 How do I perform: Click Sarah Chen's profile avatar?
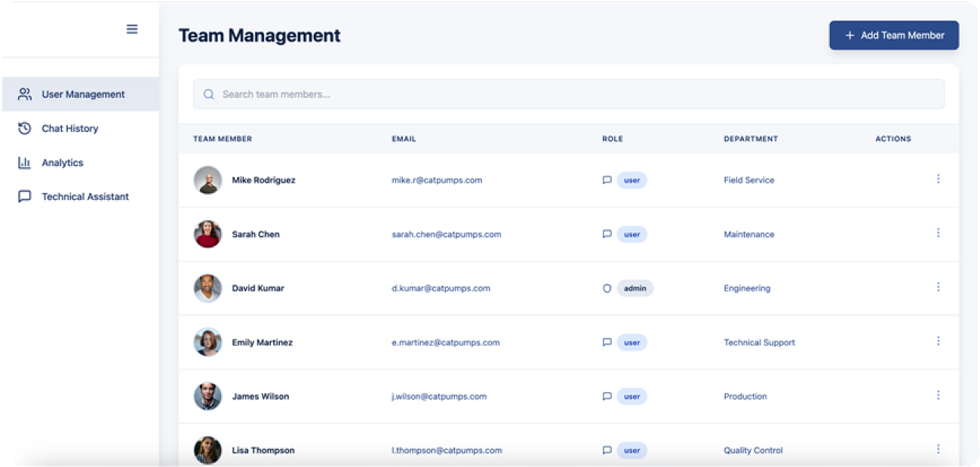tap(207, 234)
